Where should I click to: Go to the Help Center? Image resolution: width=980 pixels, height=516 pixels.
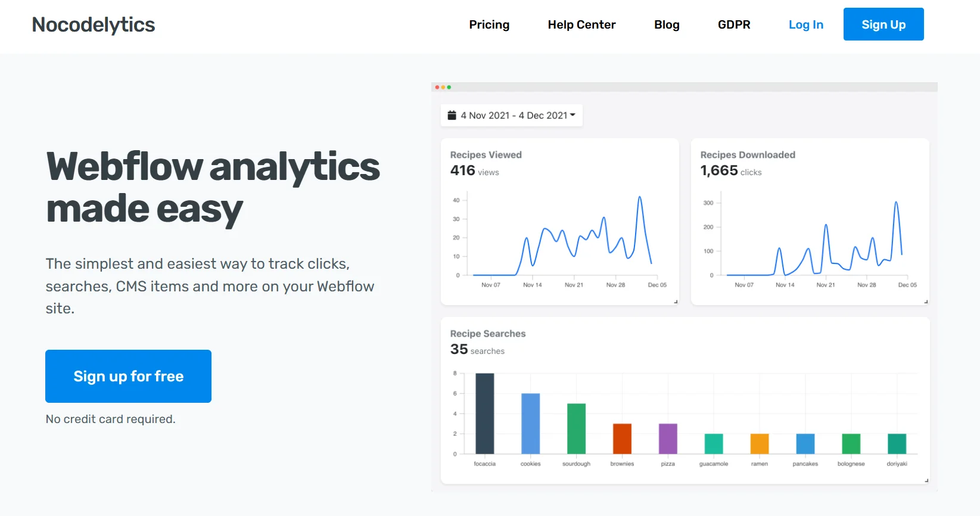pos(581,24)
